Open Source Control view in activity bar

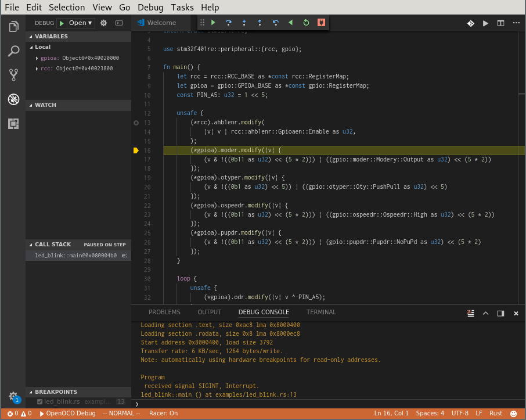(13, 75)
